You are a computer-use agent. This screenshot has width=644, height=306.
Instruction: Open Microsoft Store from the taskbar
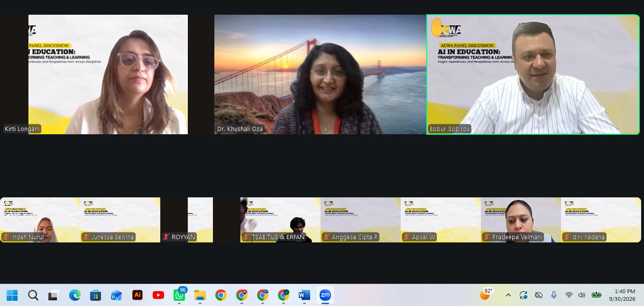click(x=96, y=295)
